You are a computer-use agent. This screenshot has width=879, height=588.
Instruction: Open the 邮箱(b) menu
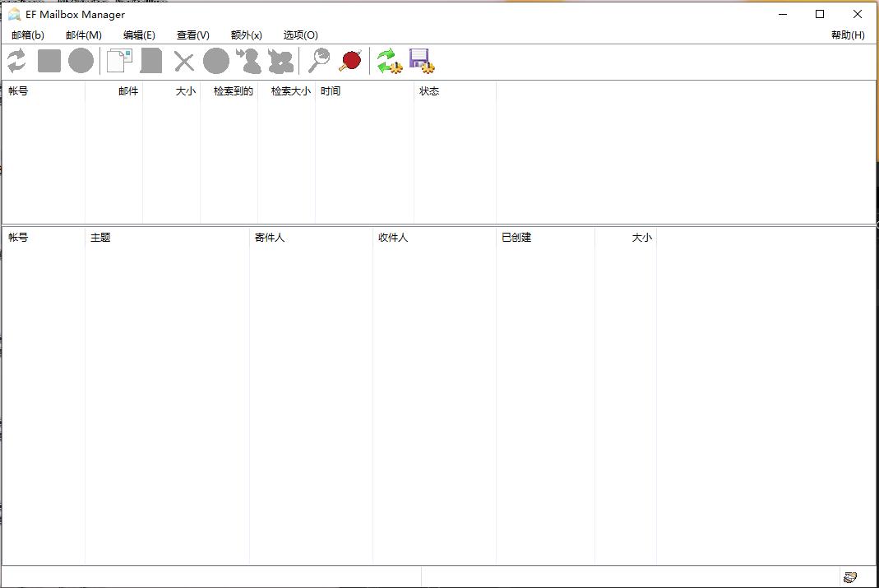pyautogui.click(x=29, y=35)
